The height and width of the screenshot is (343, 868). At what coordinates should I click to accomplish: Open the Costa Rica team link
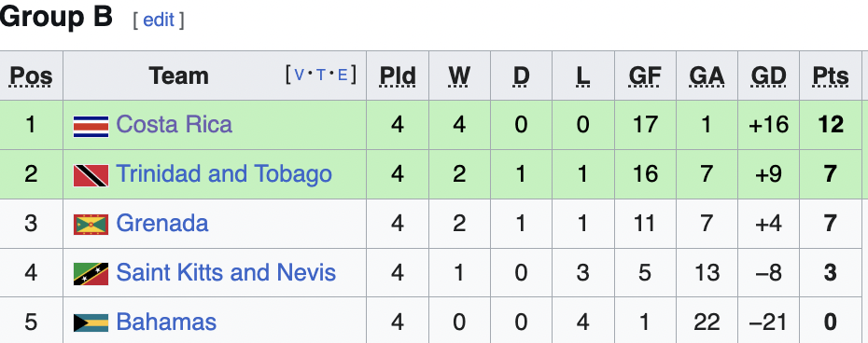pos(174,125)
